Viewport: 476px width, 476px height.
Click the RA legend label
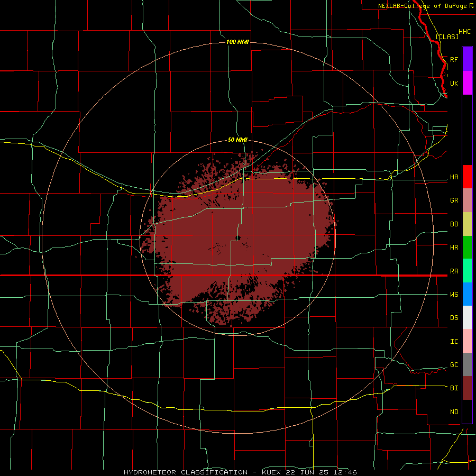coord(454,271)
